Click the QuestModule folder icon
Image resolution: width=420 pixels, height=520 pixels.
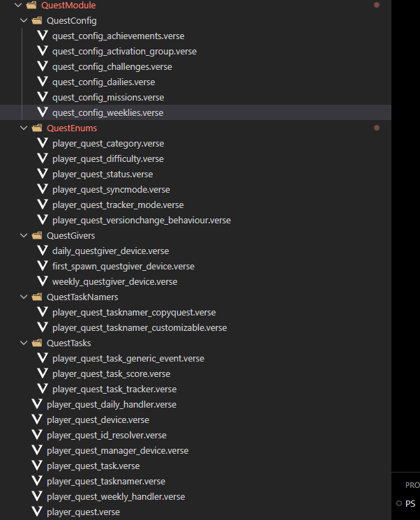click(x=31, y=5)
